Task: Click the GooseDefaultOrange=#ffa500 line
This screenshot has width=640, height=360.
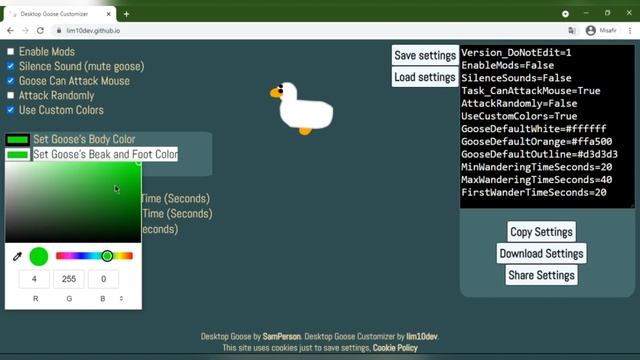Action: coord(537,142)
